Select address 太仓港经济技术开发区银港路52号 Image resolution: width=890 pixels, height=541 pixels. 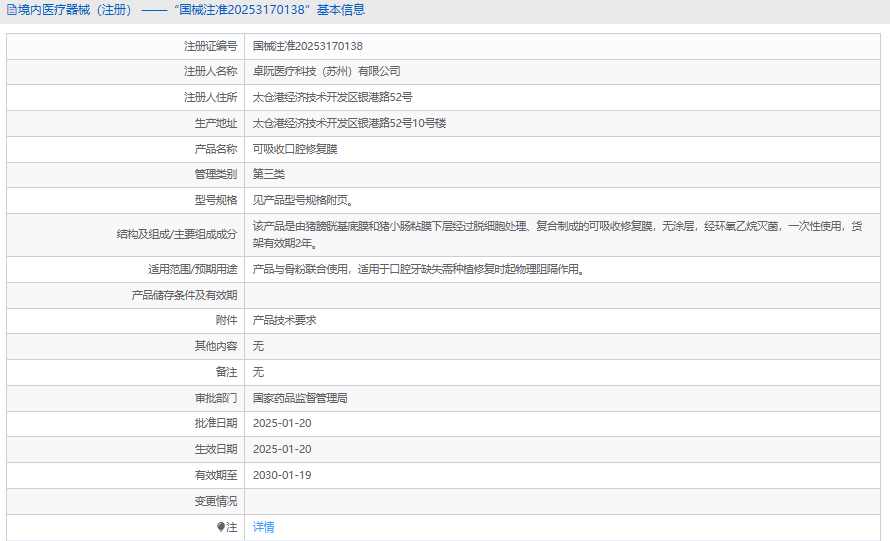click(333, 97)
